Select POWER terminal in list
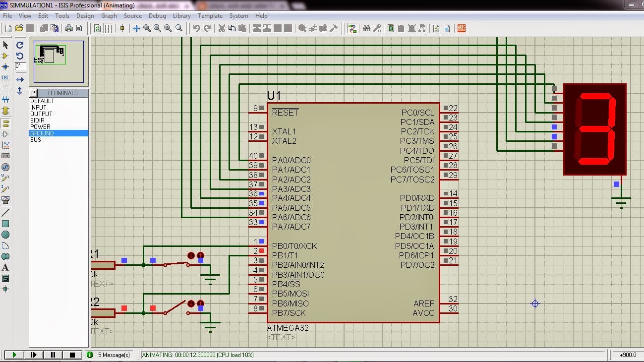This screenshot has height=362, width=644. (40, 127)
